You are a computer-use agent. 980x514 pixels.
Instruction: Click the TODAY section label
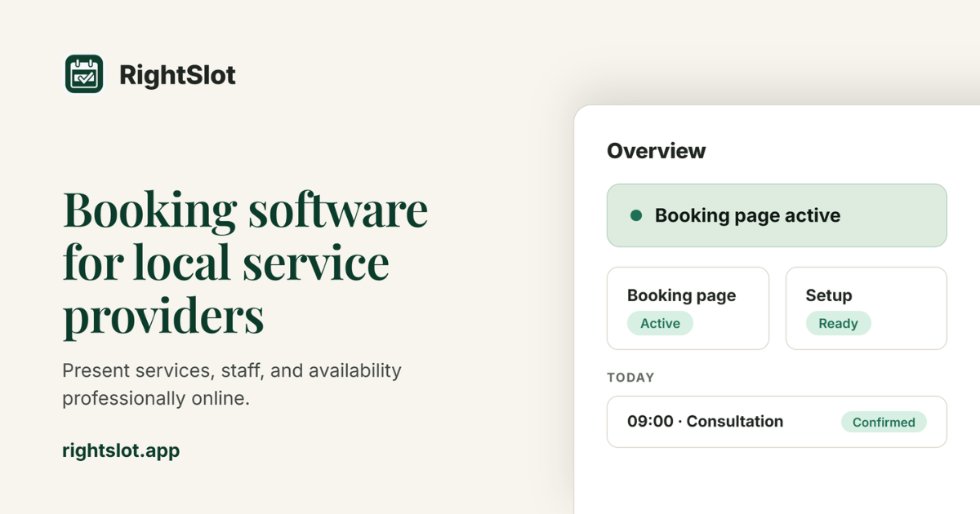630,377
